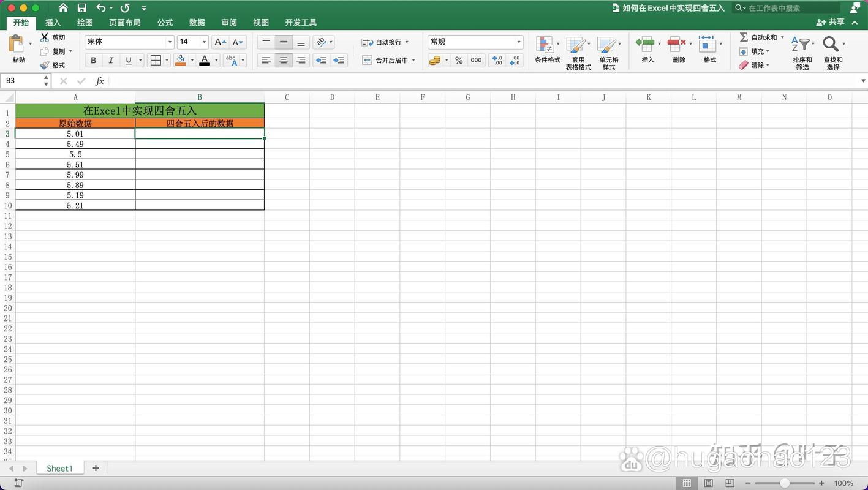
Task: Toggle italic formatting
Action: 111,60
